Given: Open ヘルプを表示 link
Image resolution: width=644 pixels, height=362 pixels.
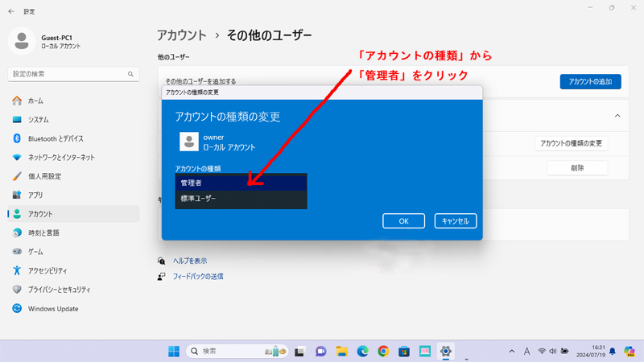Looking at the screenshot, I should click(x=190, y=261).
